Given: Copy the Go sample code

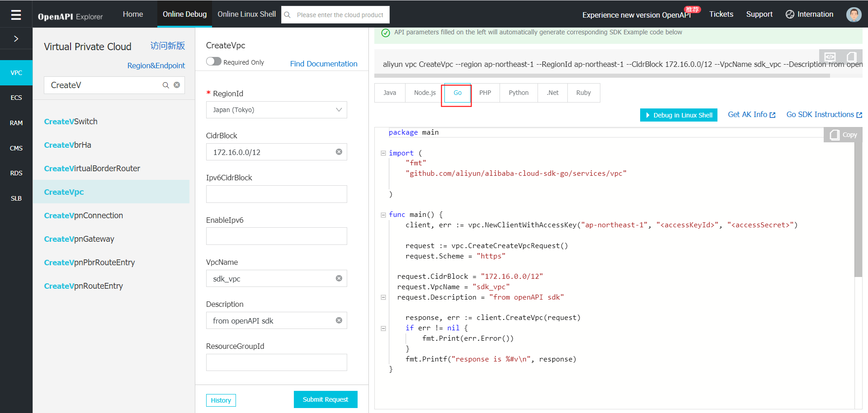Looking at the screenshot, I should point(843,135).
